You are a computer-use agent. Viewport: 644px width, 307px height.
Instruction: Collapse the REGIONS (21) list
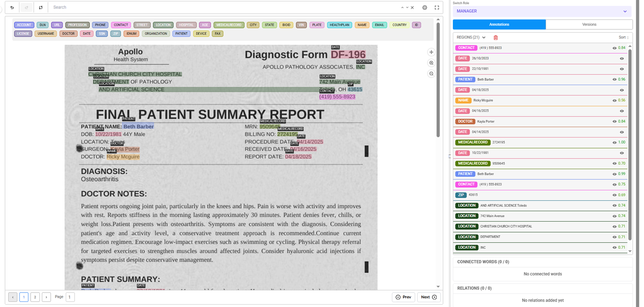484,37
